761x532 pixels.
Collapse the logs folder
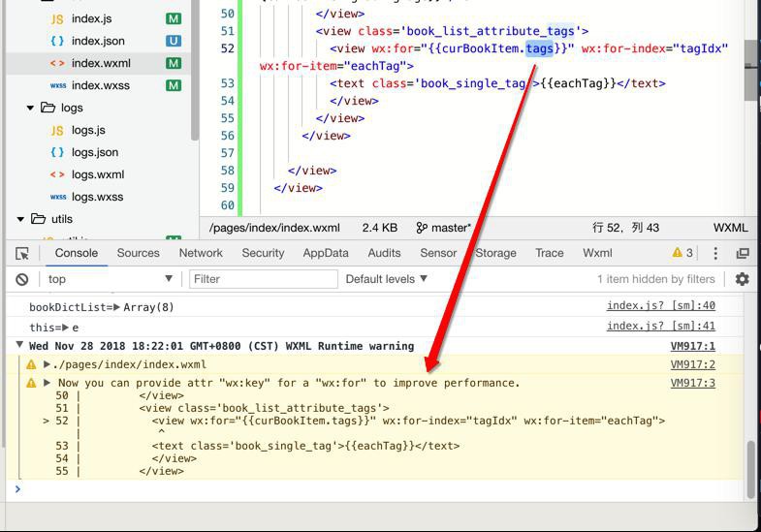pyautogui.click(x=30, y=108)
